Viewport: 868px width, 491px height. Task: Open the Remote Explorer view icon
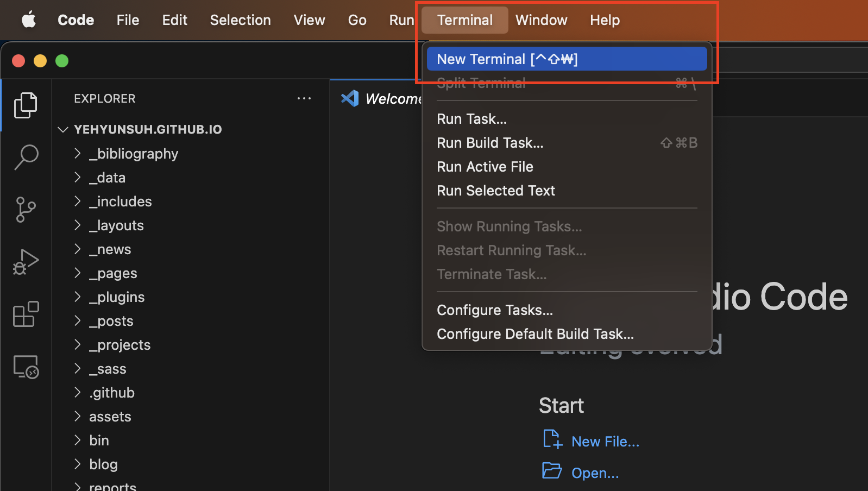click(x=26, y=367)
